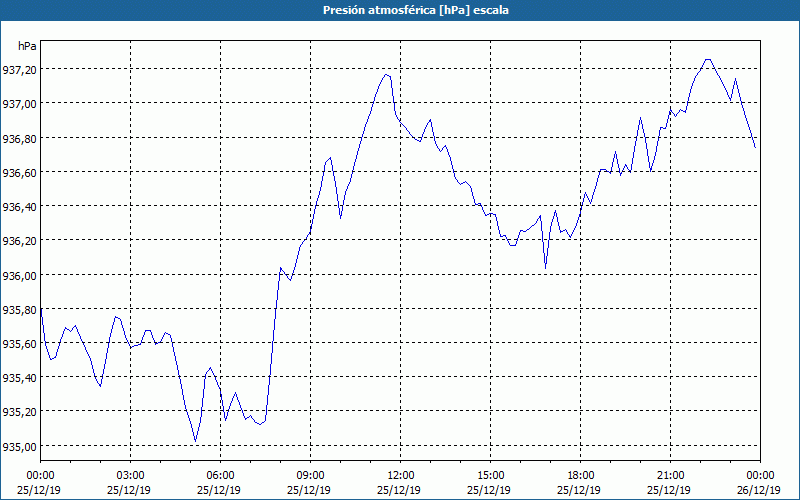Click the 09:00 time axis label
Viewport: 800px width, 500px height.
tap(310, 476)
